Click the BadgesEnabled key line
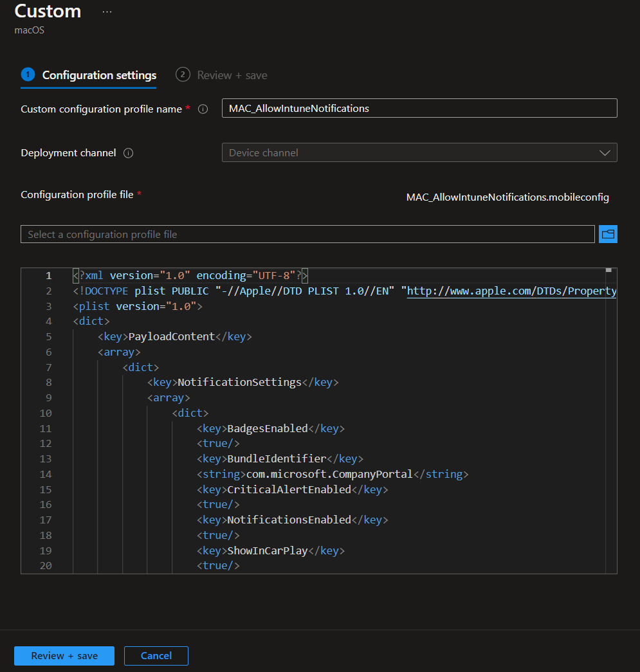Screen dimensions: 640x672 pyautogui.click(x=271, y=428)
